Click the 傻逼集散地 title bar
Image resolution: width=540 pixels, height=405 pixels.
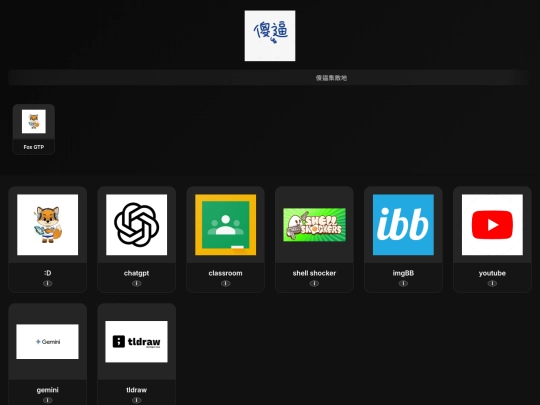(269, 77)
